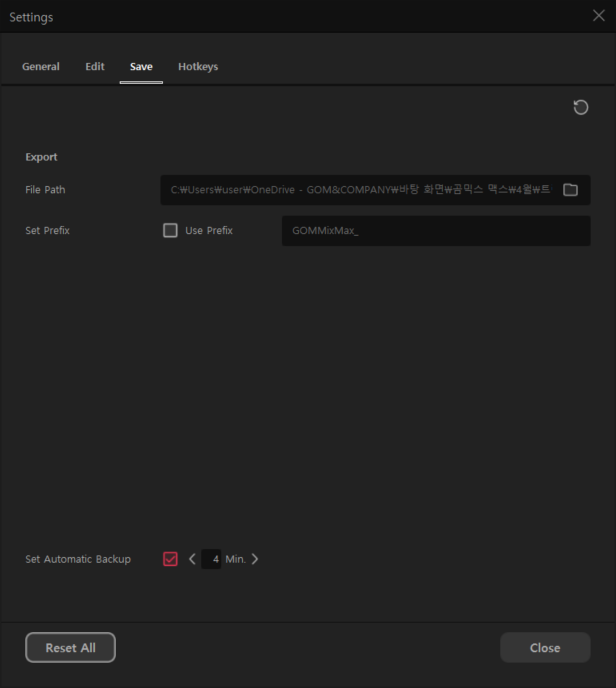Viewport: 616px width, 688px height.
Task: Close the Settings window with the X
Action: click(x=599, y=16)
